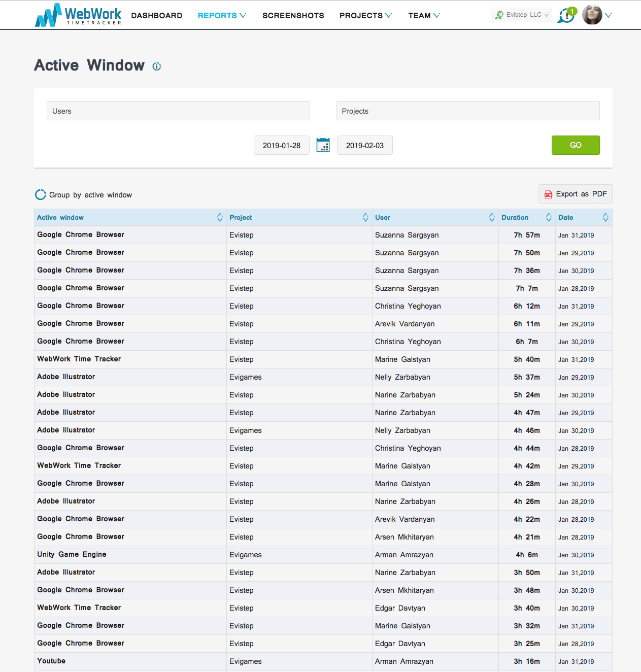Click the 4h 26m duration cell
641x672 pixels.
coord(527,501)
